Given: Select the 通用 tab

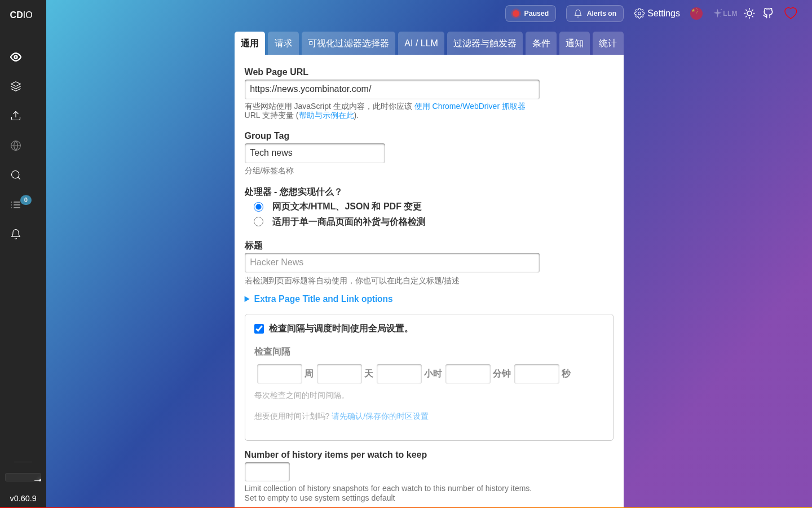Looking at the screenshot, I should tap(250, 43).
